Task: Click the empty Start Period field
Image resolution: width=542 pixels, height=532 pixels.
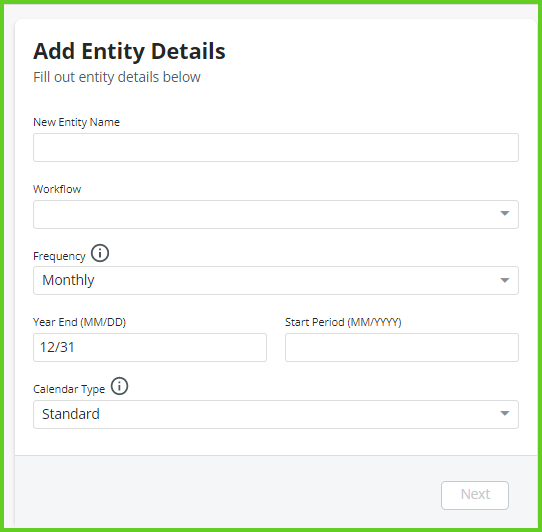Action: 402,347
